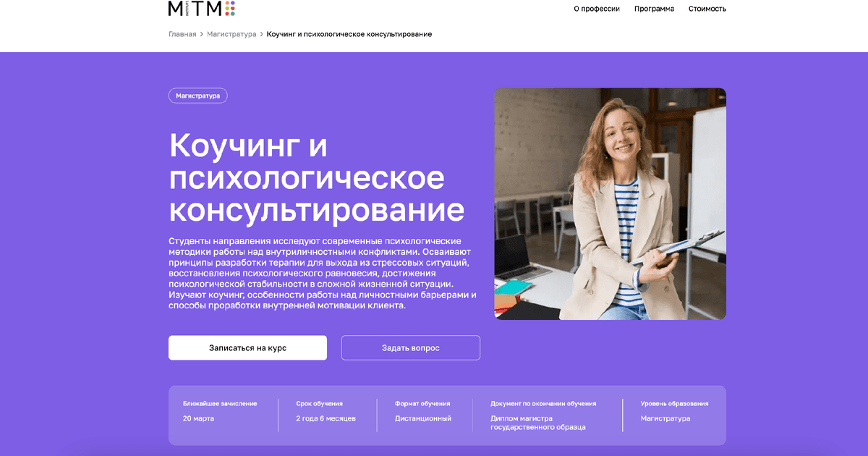Click the Записаться на курс button

coord(247,347)
